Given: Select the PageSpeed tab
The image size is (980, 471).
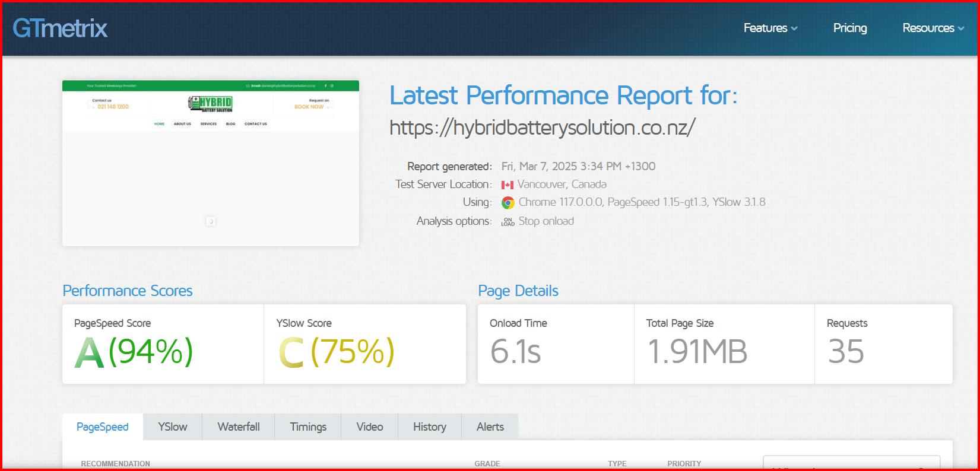Looking at the screenshot, I should click(103, 427).
